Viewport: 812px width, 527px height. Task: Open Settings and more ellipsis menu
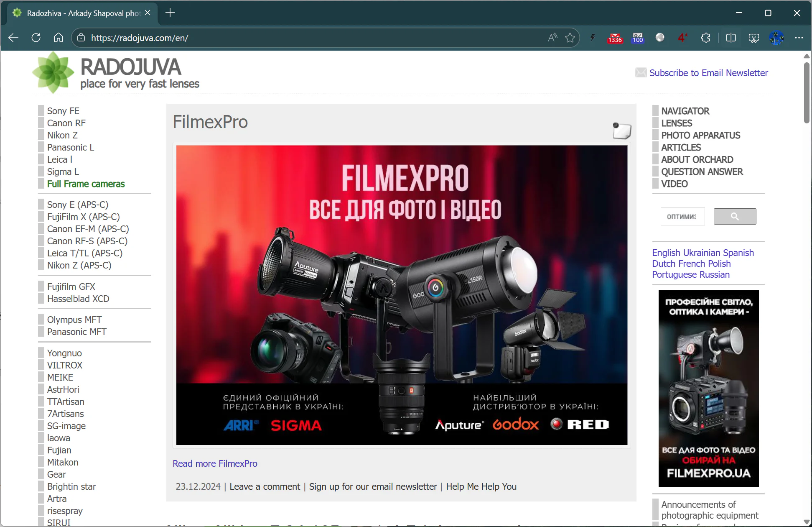point(799,38)
